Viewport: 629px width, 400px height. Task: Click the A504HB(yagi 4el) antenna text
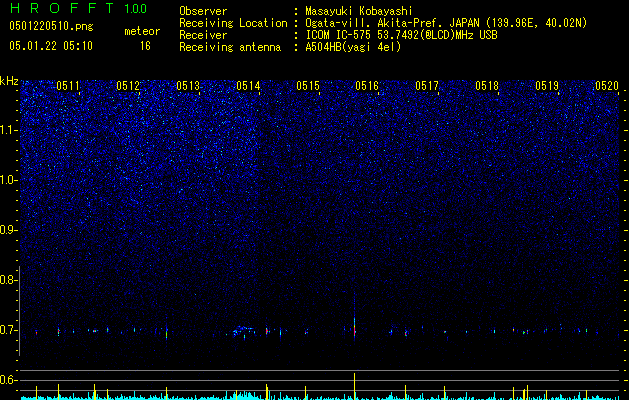click(353, 47)
